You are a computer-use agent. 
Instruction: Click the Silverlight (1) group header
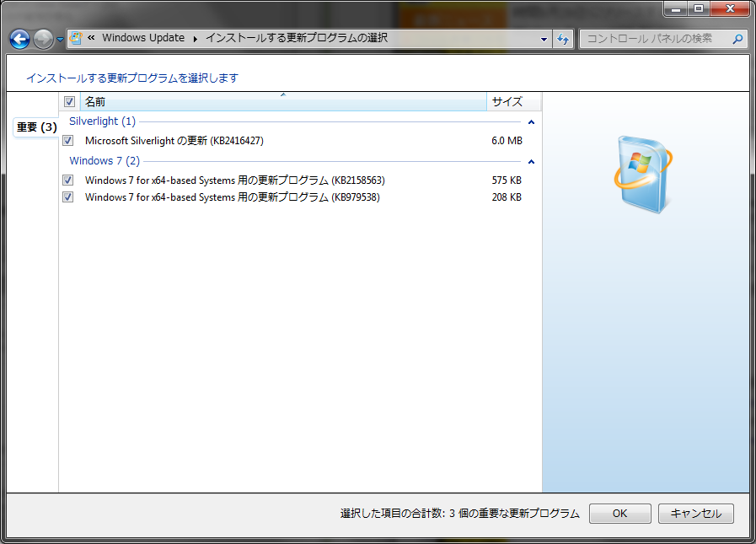pos(102,121)
